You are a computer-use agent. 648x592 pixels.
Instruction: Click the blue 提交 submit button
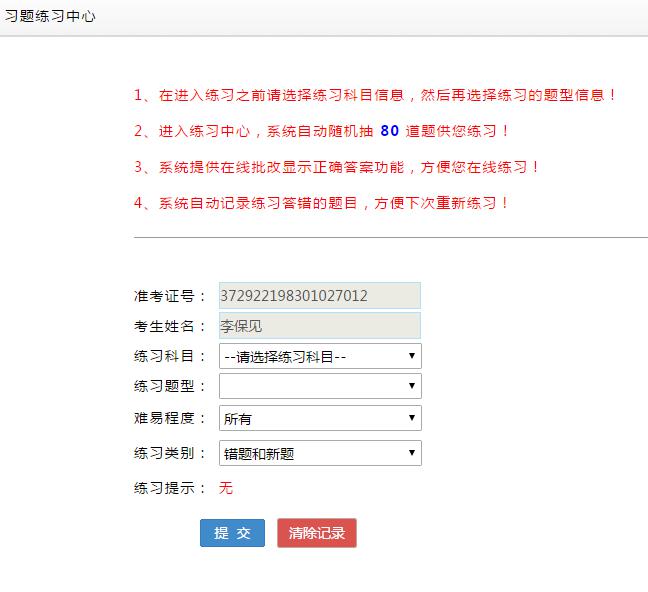tap(232, 533)
